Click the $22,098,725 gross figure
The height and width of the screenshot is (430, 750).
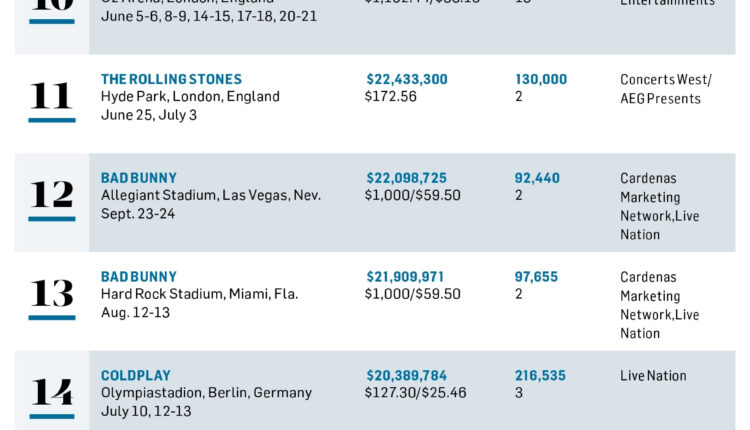pos(407,178)
